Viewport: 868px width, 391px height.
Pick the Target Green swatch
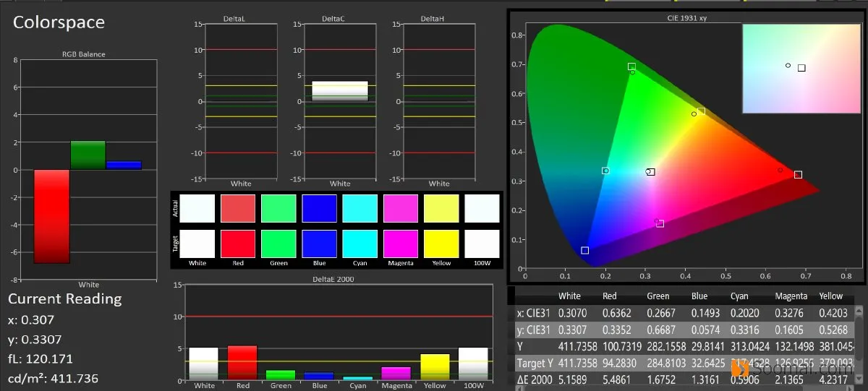tap(278, 244)
